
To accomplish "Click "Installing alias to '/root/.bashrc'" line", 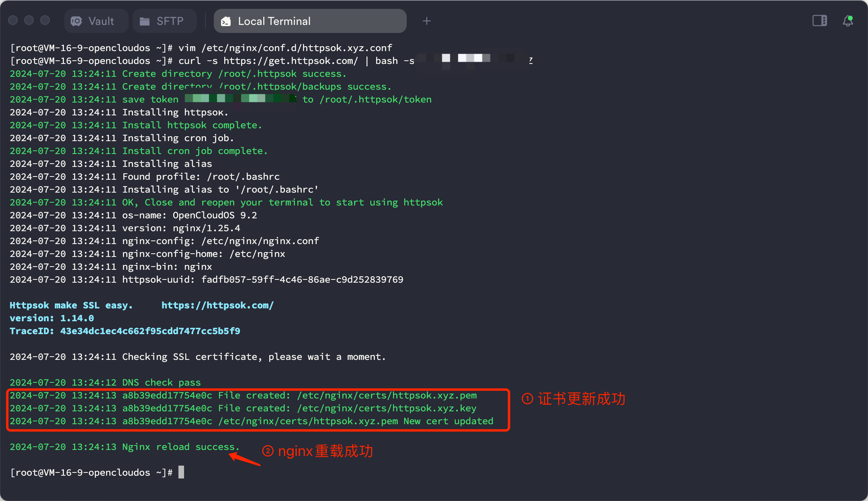I will [x=164, y=189].
